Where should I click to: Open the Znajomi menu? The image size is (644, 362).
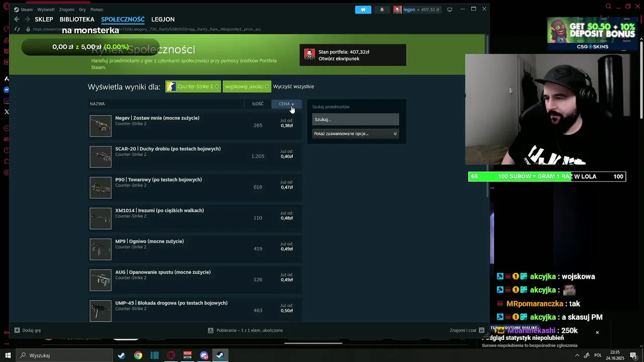[x=66, y=10]
